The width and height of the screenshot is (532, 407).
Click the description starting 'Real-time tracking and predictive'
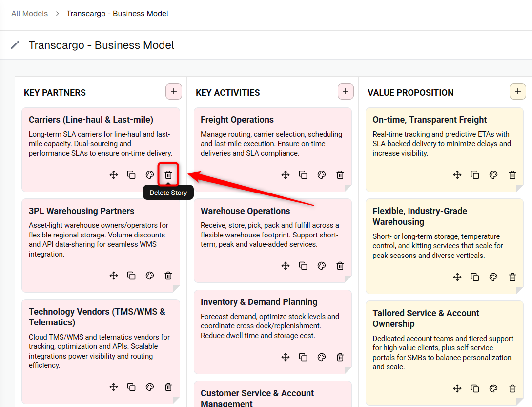[x=442, y=144]
